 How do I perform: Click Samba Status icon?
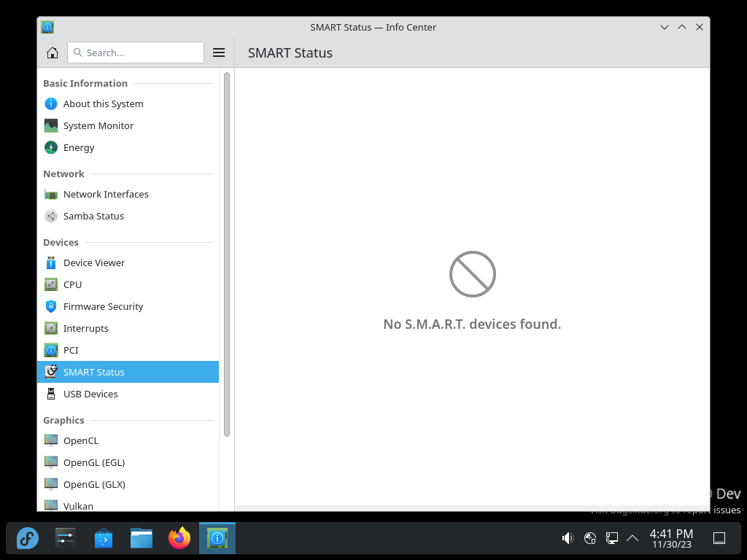coord(51,216)
